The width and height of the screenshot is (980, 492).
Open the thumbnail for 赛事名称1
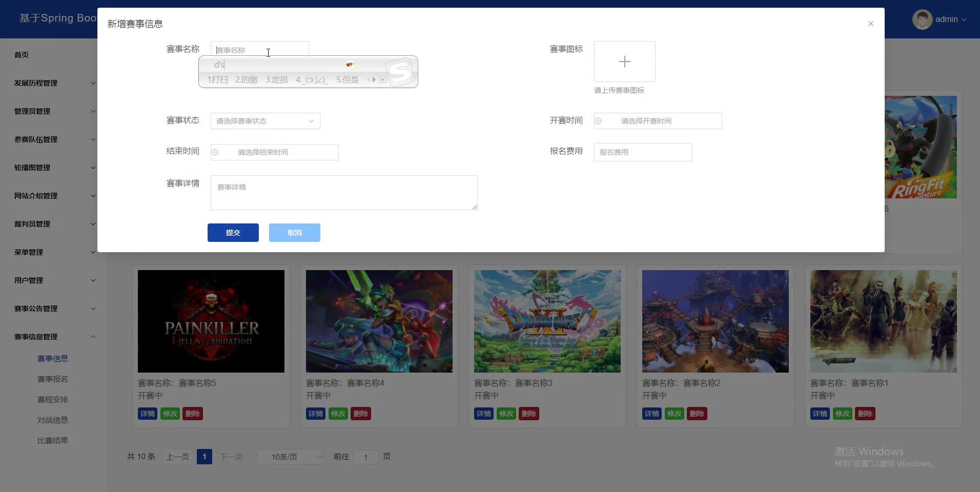pos(884,321)
